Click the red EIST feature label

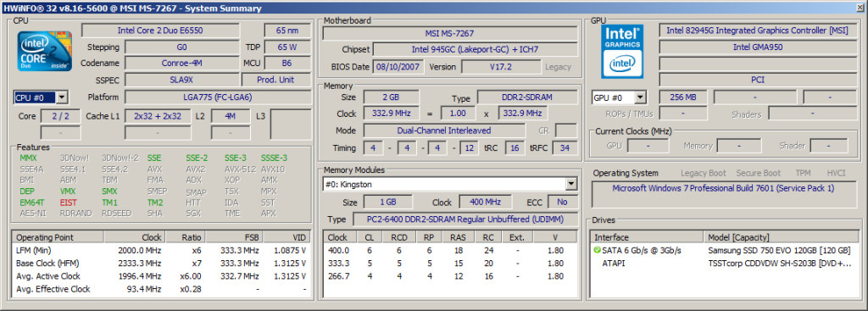[69, 203]
